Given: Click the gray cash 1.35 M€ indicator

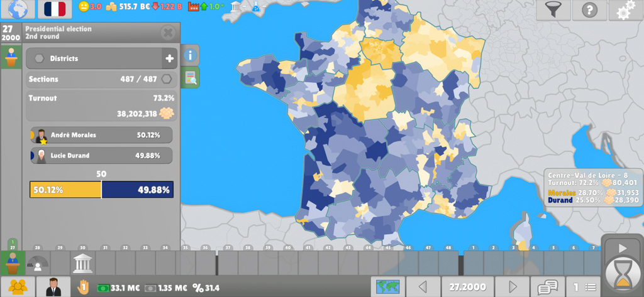Looking at the screenshot, I should pos(166,288).
